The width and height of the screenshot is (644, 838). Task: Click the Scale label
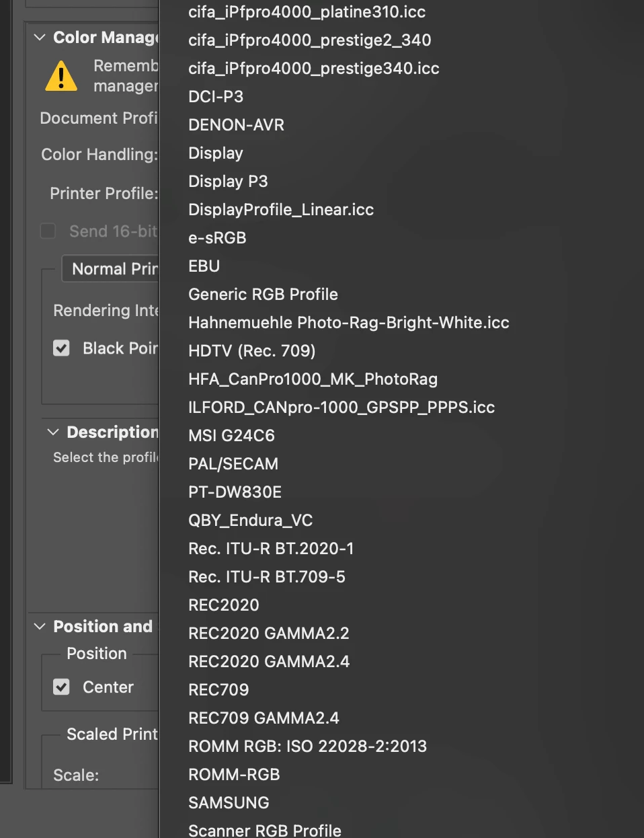pyautogui.click(x=76, y=775)
